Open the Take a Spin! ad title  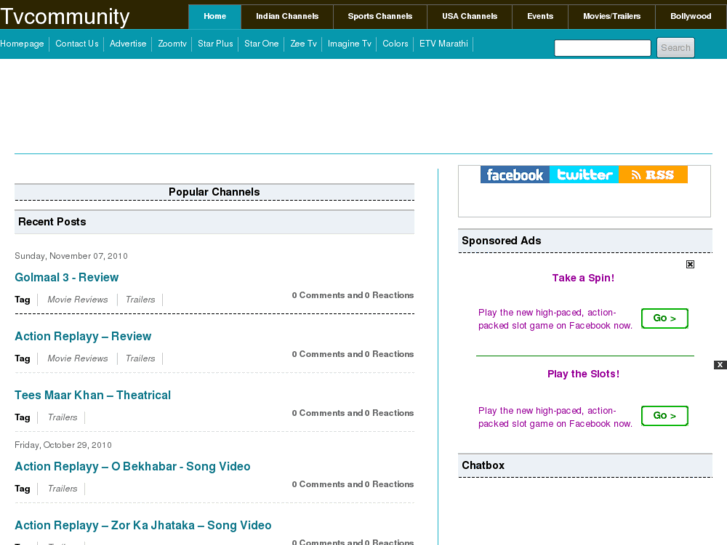click(583, 278)
